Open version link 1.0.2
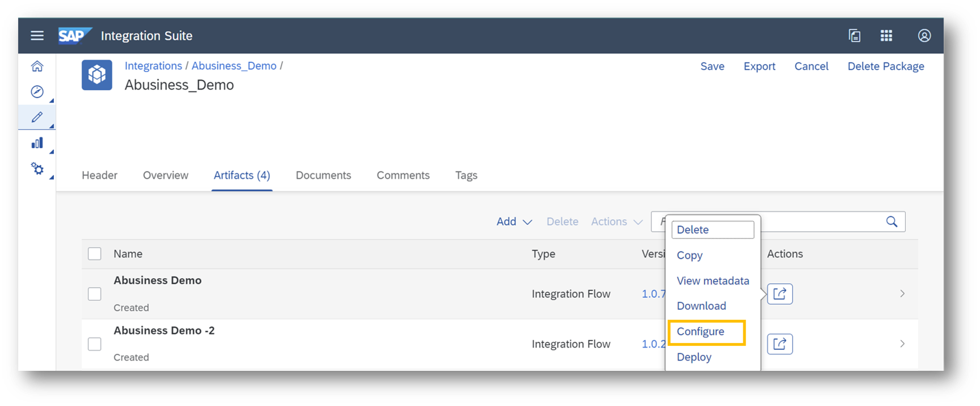This screenshot has height=406, width=980. click(654, 344)
